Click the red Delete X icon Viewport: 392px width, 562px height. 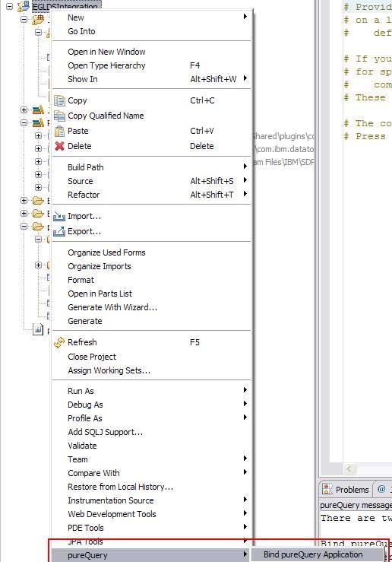click(59, 146)
